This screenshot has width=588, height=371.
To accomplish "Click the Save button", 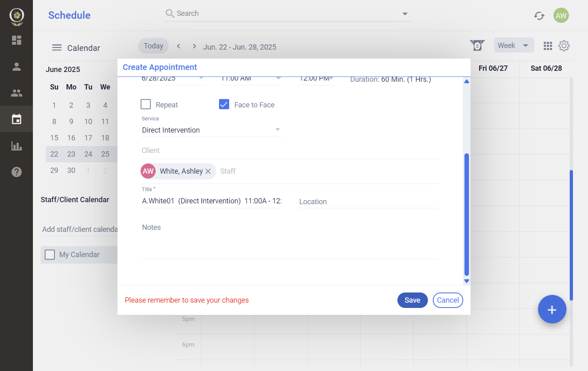I will 412,300.
